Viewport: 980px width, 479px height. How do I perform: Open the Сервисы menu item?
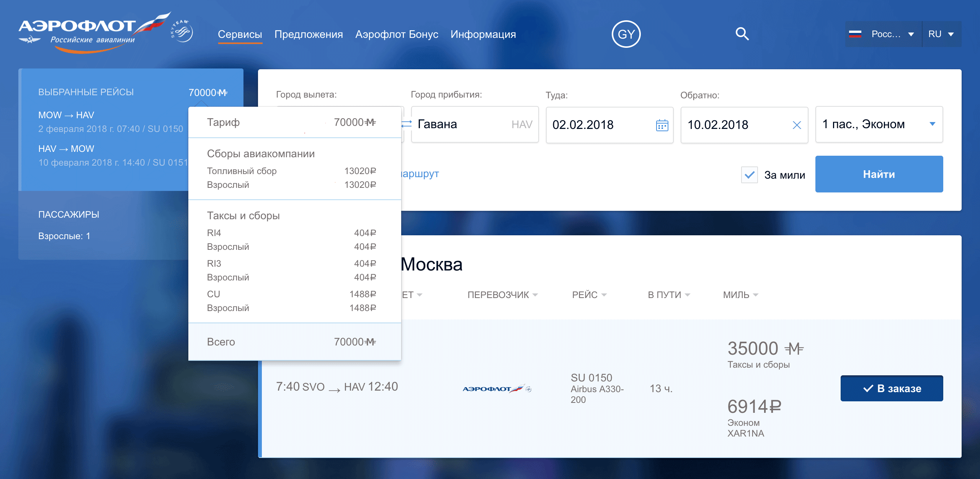(240, 34)
